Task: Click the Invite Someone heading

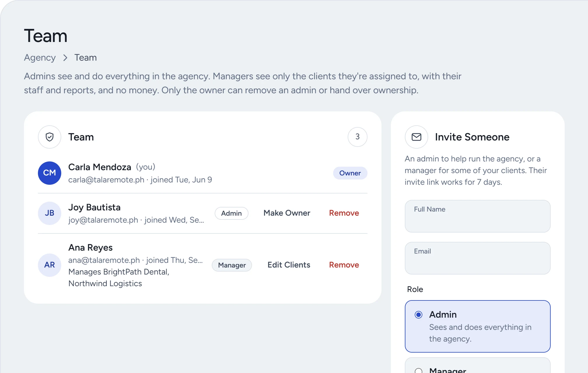Action: (472, 137)
